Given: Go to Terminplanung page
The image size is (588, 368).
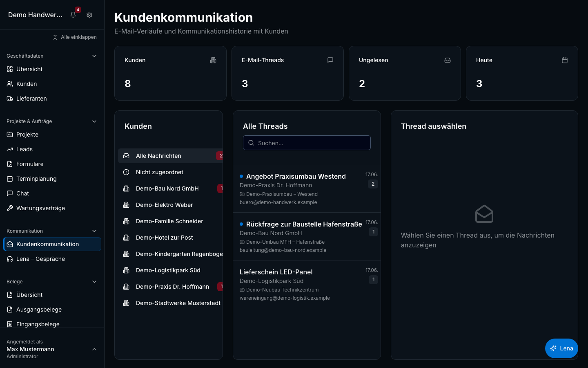Looking at the screenshot, I should pos(52,179).
